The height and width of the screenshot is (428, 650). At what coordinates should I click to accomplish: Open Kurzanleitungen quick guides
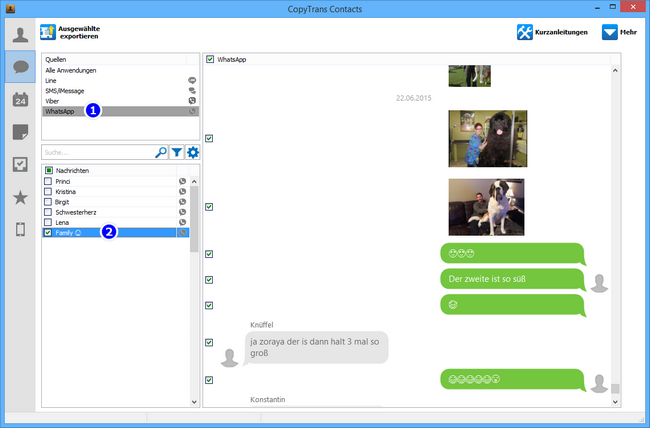pos(553,32)
